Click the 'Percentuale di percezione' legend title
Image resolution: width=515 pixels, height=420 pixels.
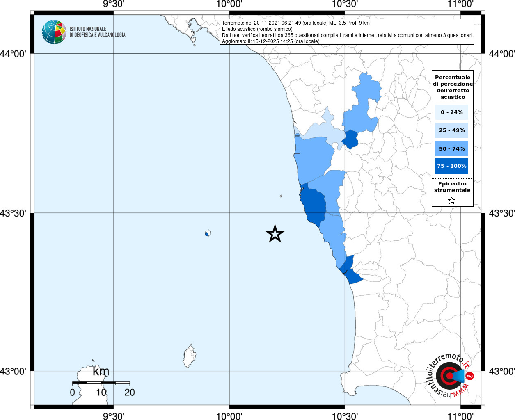pos(453,87)
